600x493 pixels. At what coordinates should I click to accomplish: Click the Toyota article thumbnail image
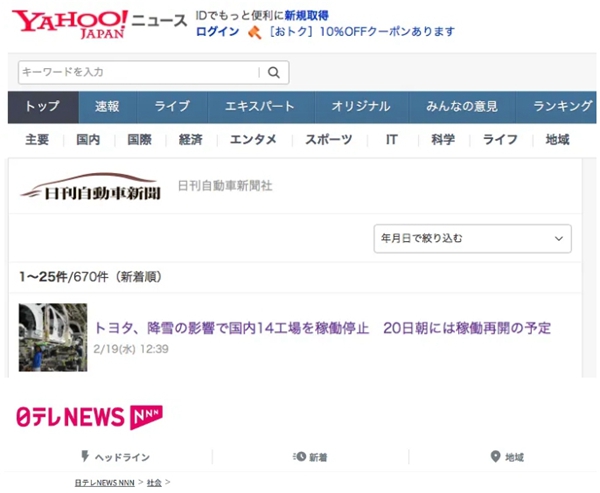pyautogui.click(x=53, y=338)
